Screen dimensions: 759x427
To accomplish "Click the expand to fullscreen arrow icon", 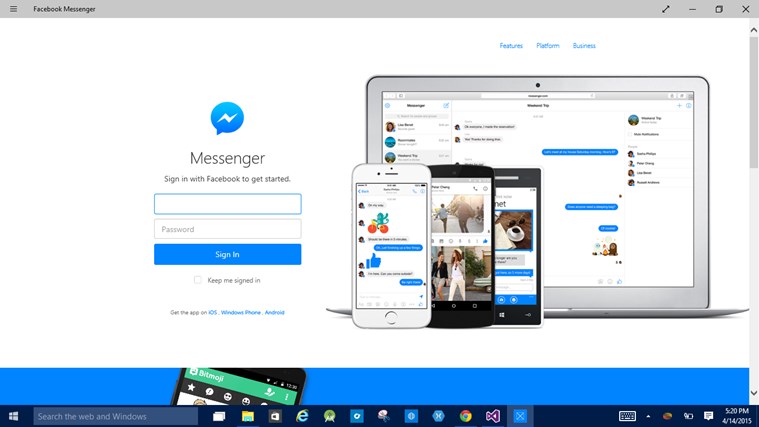I will [x=666, y=9].
